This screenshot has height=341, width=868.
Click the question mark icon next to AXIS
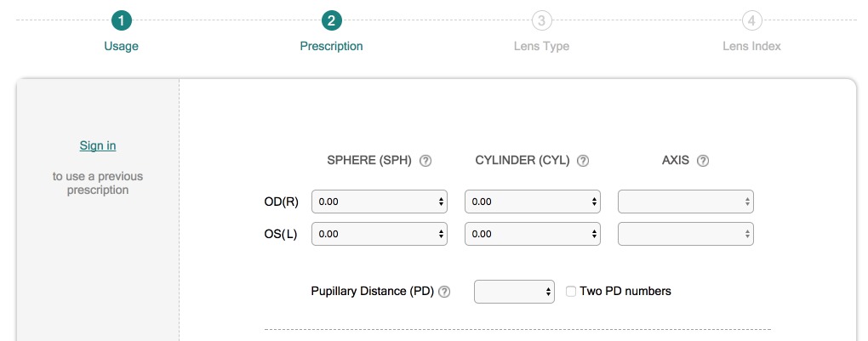pos(703,161)
